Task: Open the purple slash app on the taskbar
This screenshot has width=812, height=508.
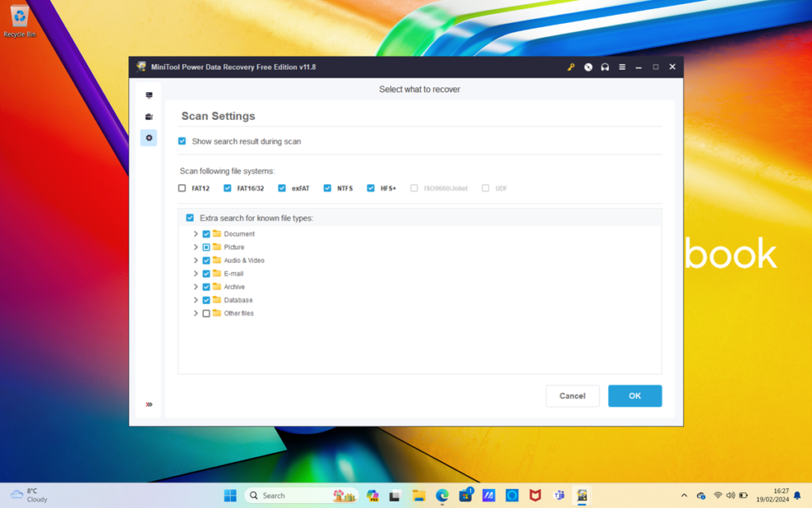Action: [x=488, y=495]
